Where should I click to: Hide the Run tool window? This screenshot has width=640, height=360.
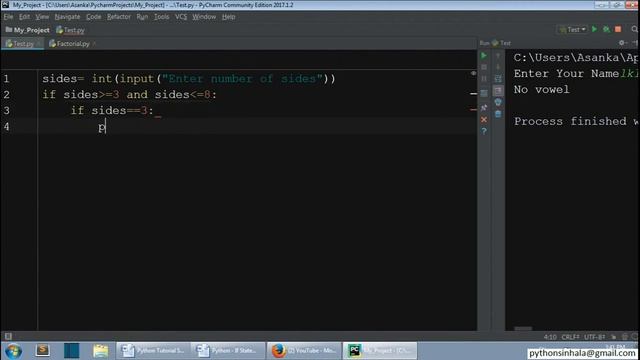pyautogui.click(x=635, y=43)
